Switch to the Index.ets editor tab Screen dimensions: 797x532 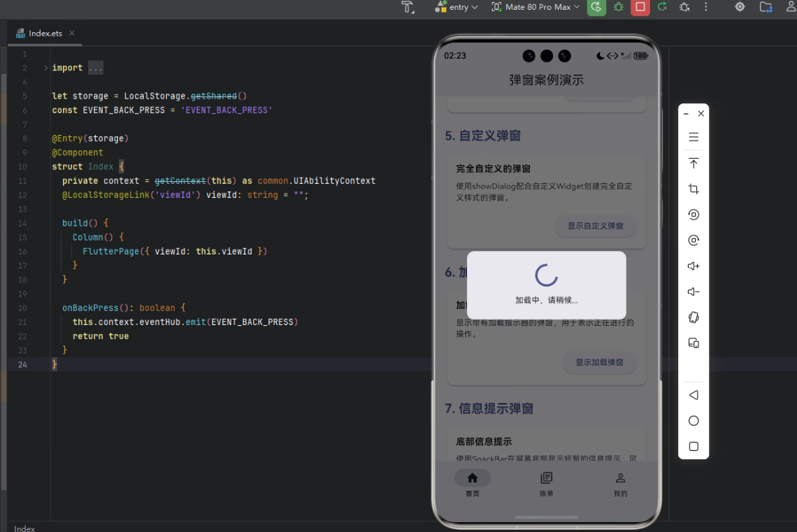44,33
